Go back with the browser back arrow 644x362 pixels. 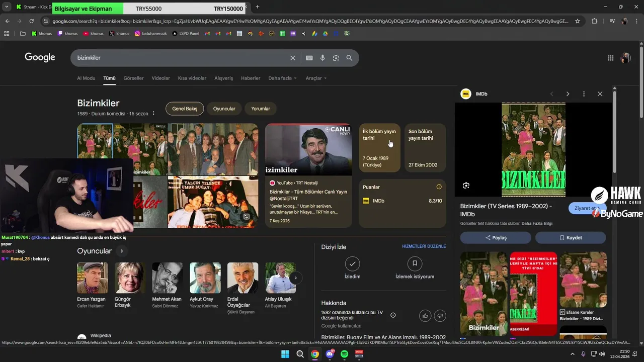pyautogui.click(x=7, y=21)
